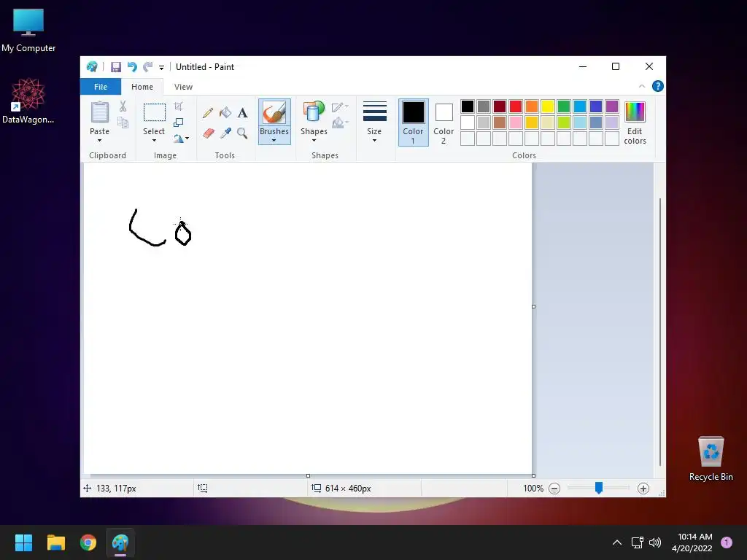Expand the Paste dropdown arrow
This screenshot has height=560, width=747.
[99, 141]
